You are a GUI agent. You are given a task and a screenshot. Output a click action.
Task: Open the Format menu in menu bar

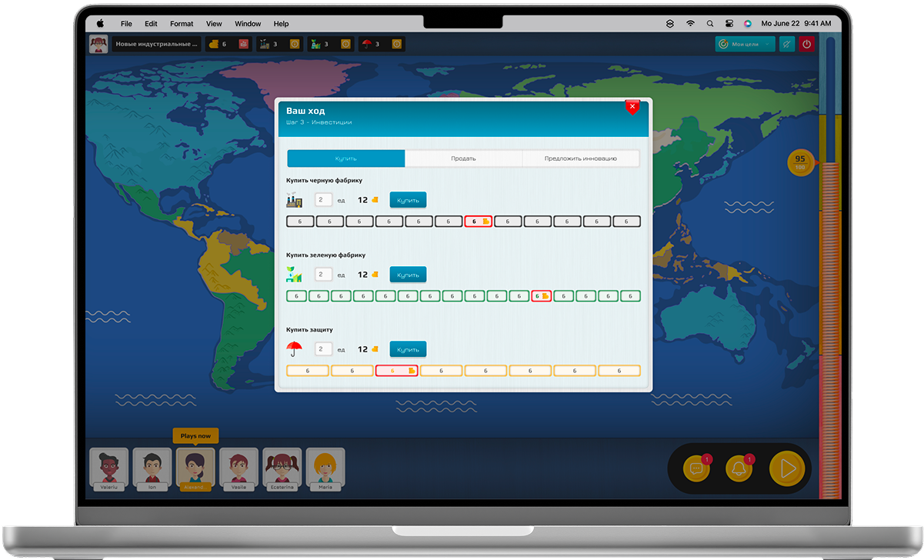click(181, 24)
